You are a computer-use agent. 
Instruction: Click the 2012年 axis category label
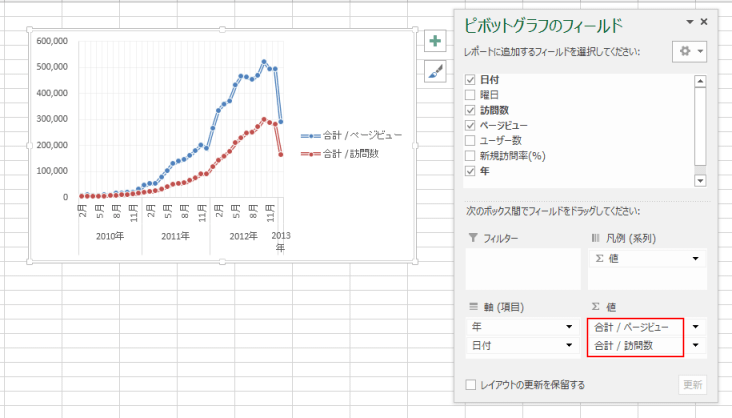pyautogui.click(x=244, y=236)
